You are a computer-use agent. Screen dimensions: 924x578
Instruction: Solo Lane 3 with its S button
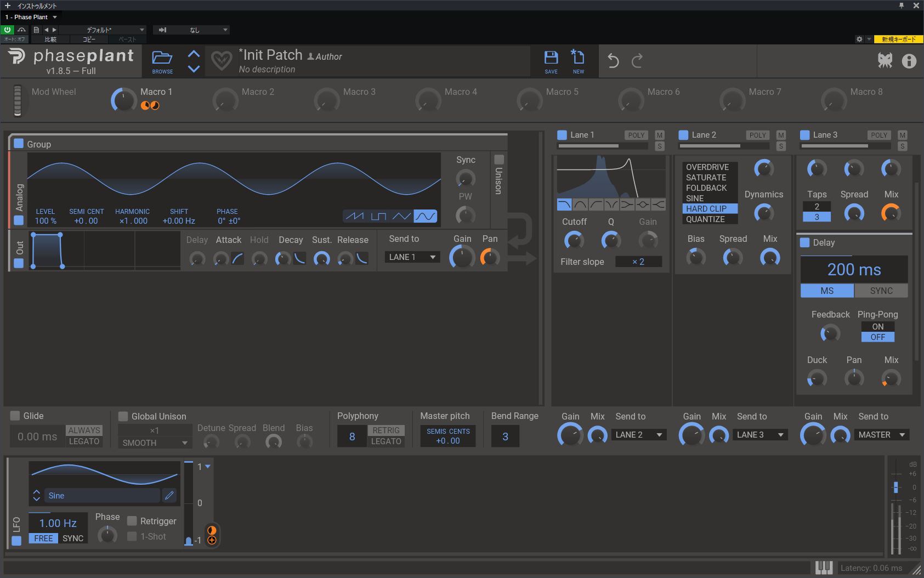[x=903, y=146]
